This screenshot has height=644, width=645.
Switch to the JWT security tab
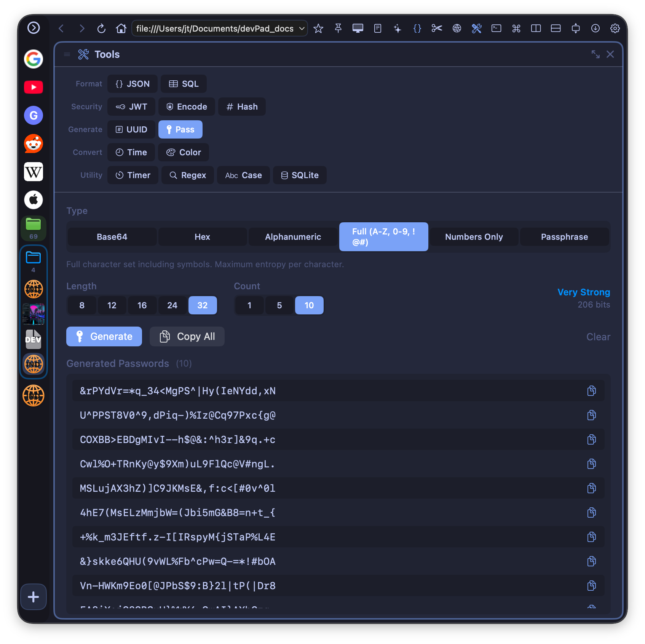[131, 107]
